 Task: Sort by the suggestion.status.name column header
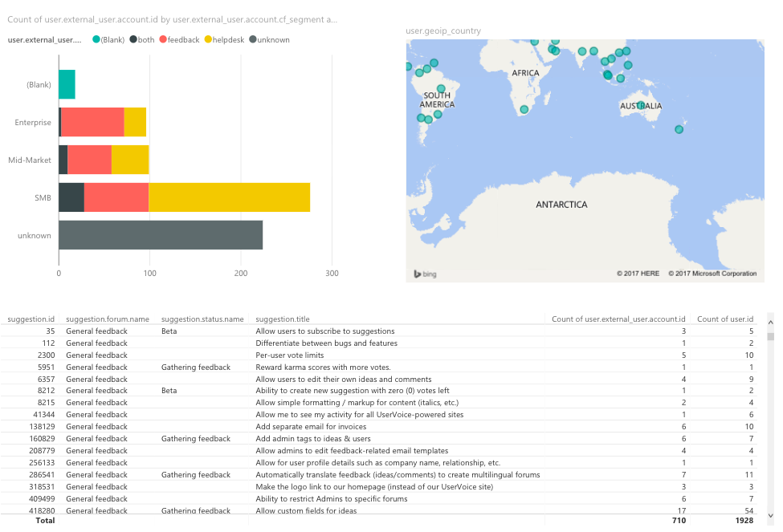click(202, 319)
